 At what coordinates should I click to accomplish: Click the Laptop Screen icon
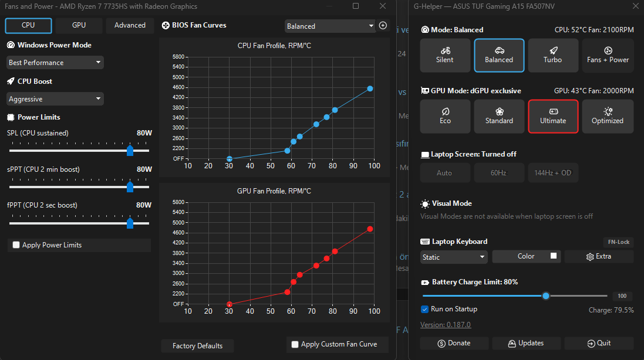(425, 155)
